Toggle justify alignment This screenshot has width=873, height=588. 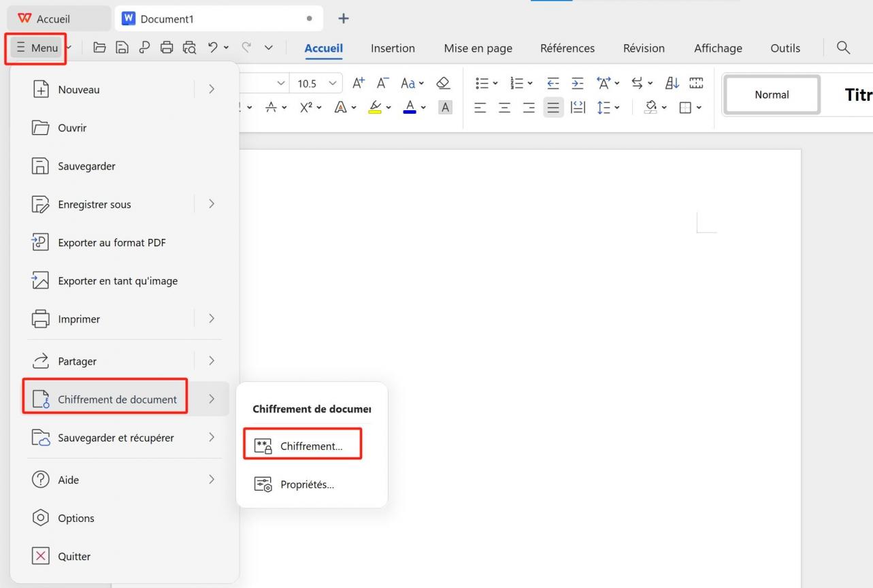coord(553,107)
